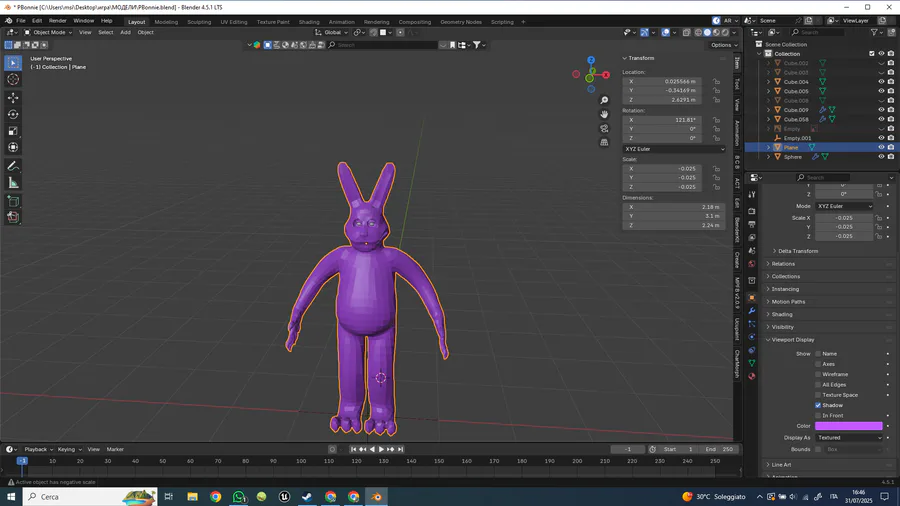
Task: Open the Keying menu in timeline
Action: pyautogui.click(x=69, y=450)
